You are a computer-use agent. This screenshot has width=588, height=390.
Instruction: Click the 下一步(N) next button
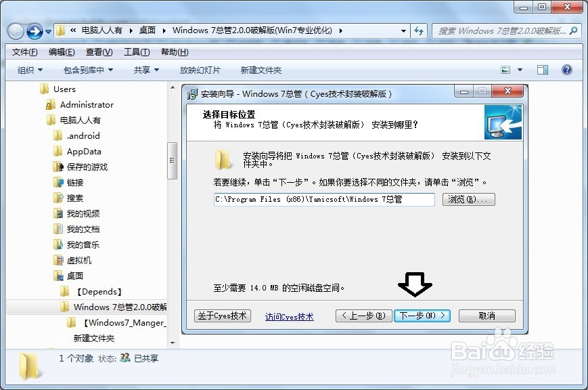(x=422, y=316)
